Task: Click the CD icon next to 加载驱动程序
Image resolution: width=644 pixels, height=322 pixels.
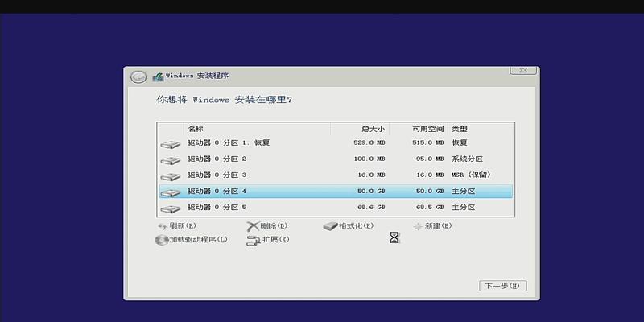Action: [x=162, y=240]
